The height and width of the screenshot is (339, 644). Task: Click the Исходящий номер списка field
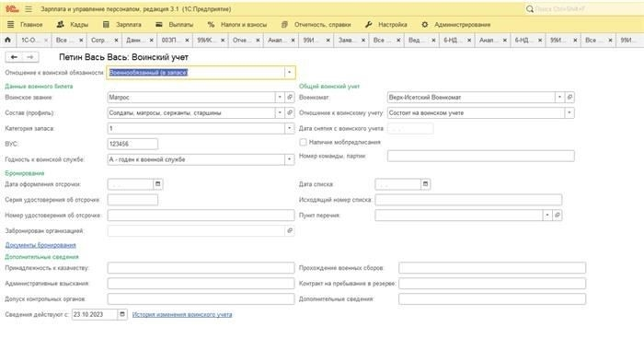point(468,200)
